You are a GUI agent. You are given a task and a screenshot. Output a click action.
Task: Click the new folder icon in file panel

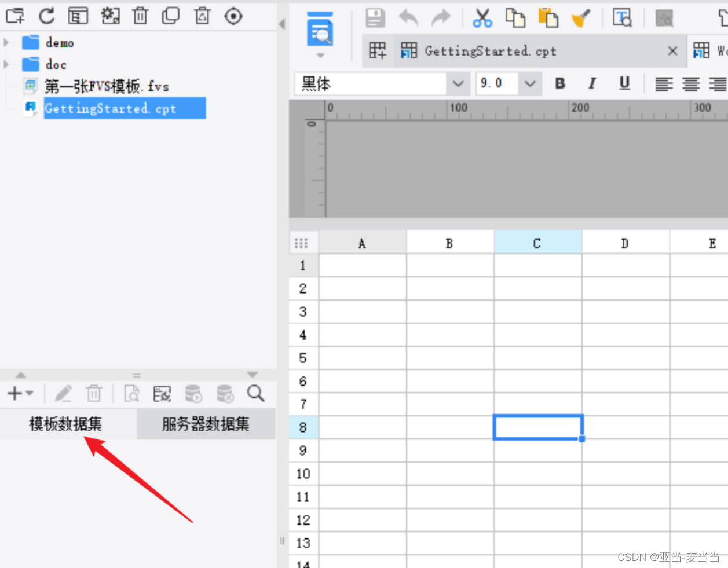[x=15, y=16]
